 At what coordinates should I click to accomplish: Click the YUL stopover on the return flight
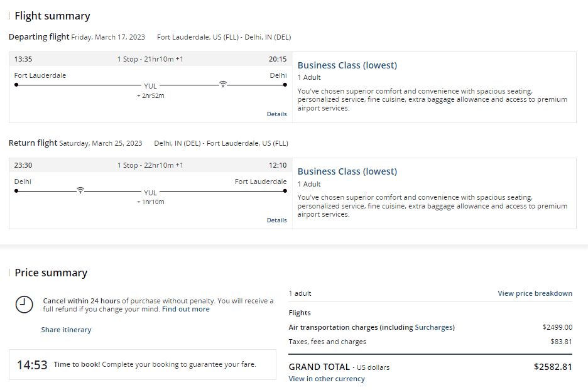click(x=150, y=193)
